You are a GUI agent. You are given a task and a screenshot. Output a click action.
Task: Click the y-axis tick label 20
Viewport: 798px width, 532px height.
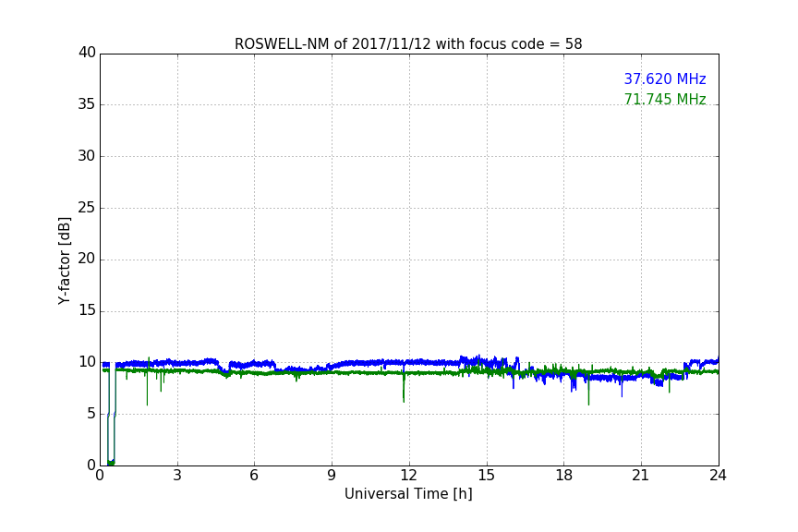point(87,259)
